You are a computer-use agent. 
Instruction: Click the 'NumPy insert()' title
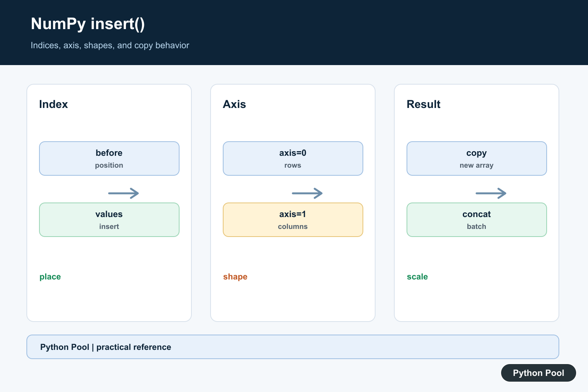pos(88,24)
